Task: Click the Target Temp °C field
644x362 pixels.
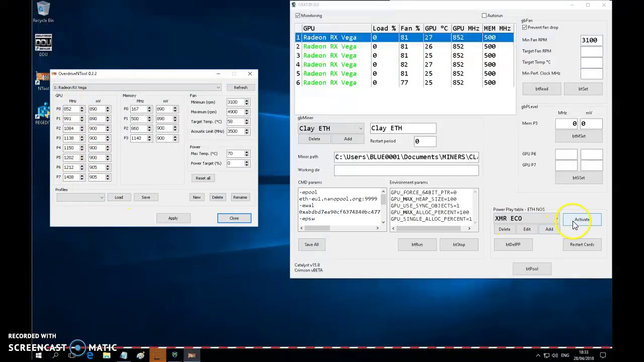Action: (x=591, y=62)
